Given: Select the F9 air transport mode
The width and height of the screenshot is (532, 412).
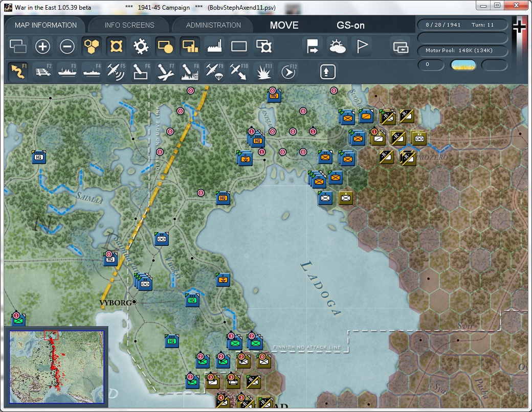Looking at the screenshot, I should click(x=214, y=72).
